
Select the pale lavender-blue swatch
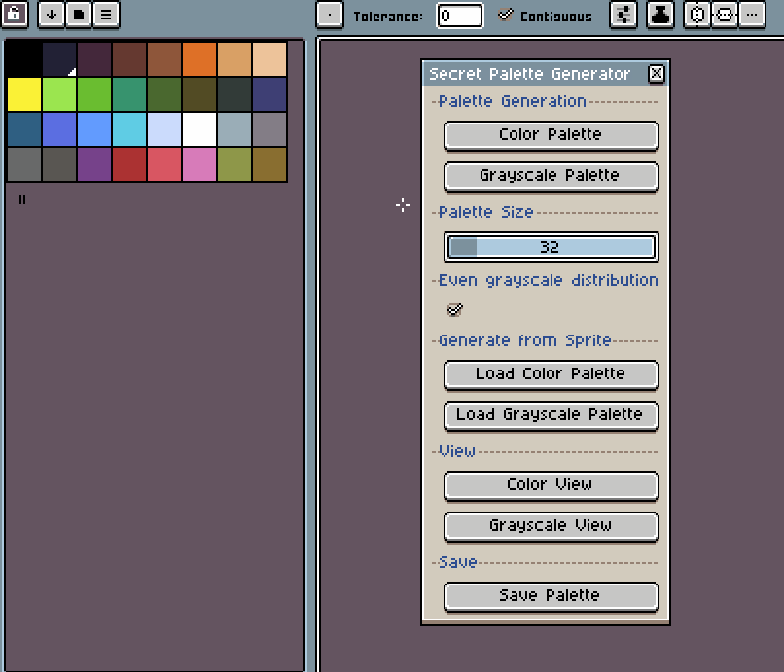point(164,129)
